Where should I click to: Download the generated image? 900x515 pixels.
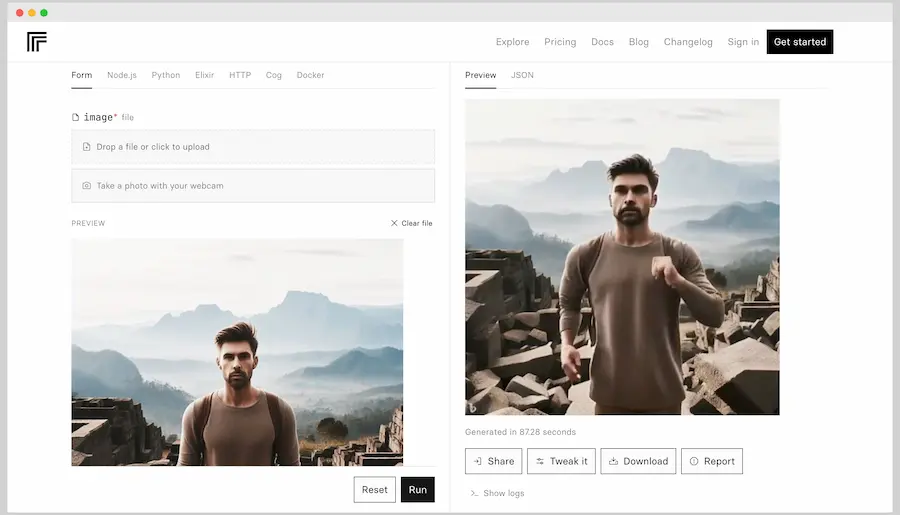[x=638, y=461]
